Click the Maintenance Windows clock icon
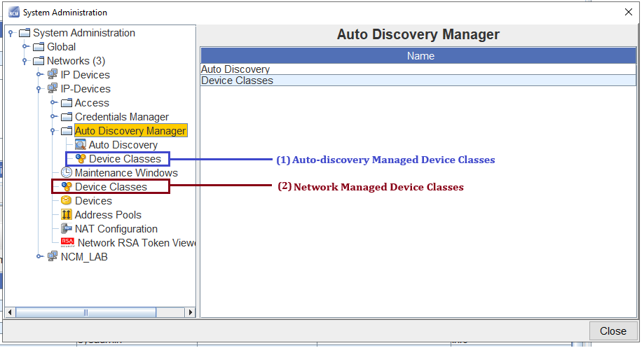The height and width of the screenshot is (348, 644). tap(67, 173)
